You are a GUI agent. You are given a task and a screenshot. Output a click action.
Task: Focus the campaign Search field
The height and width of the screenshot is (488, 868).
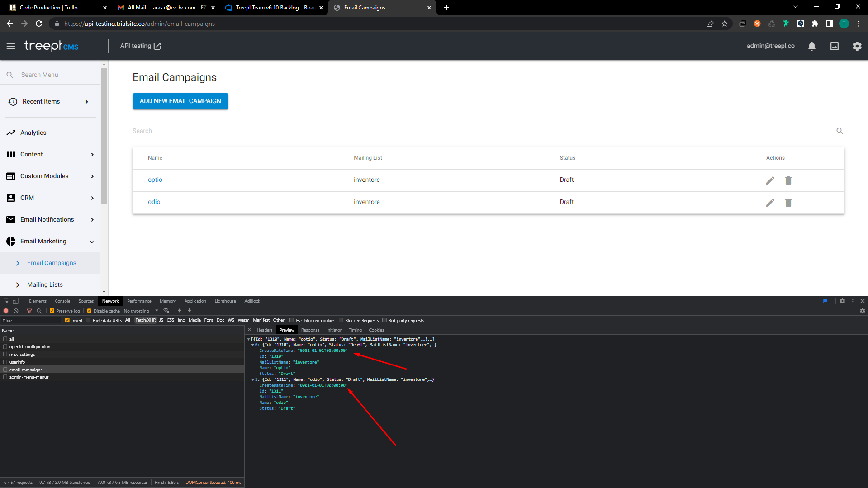tap(483, 131)
